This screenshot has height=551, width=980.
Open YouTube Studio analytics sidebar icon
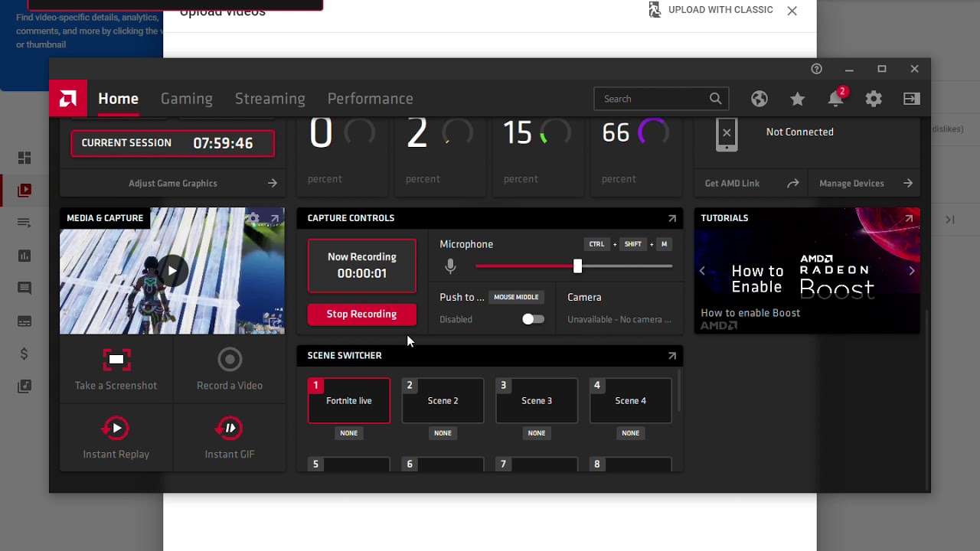pos(24,256)
